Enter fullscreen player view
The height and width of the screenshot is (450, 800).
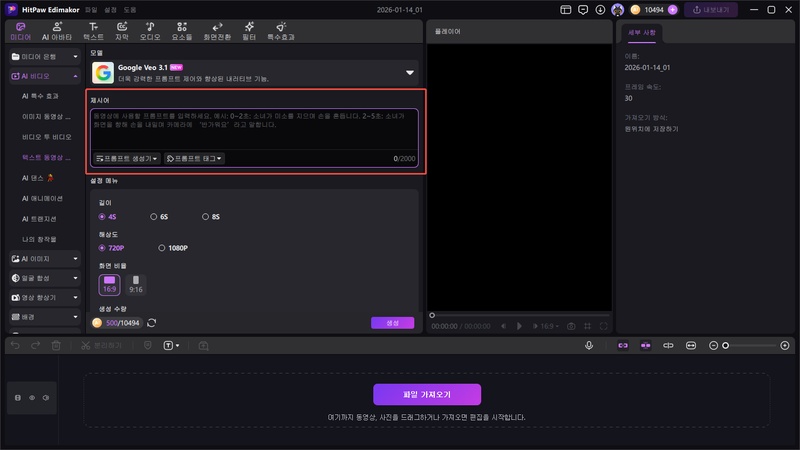tap(604, 326)
